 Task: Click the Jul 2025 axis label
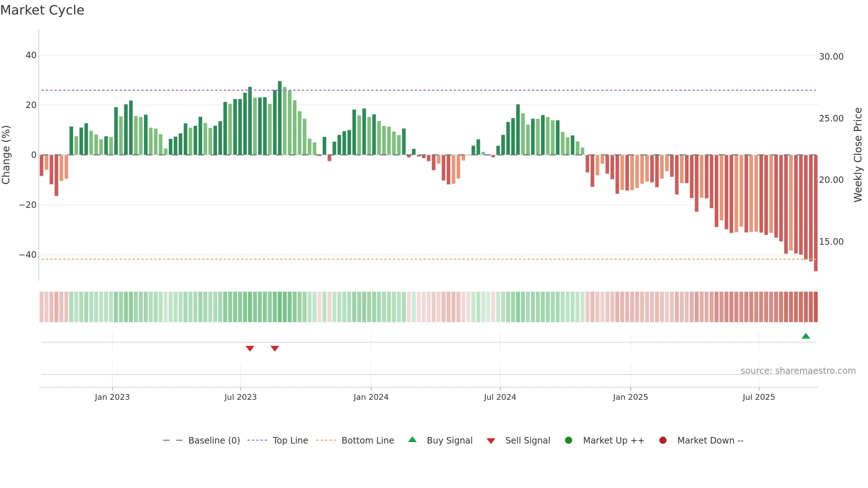click(x=759, y=397)
